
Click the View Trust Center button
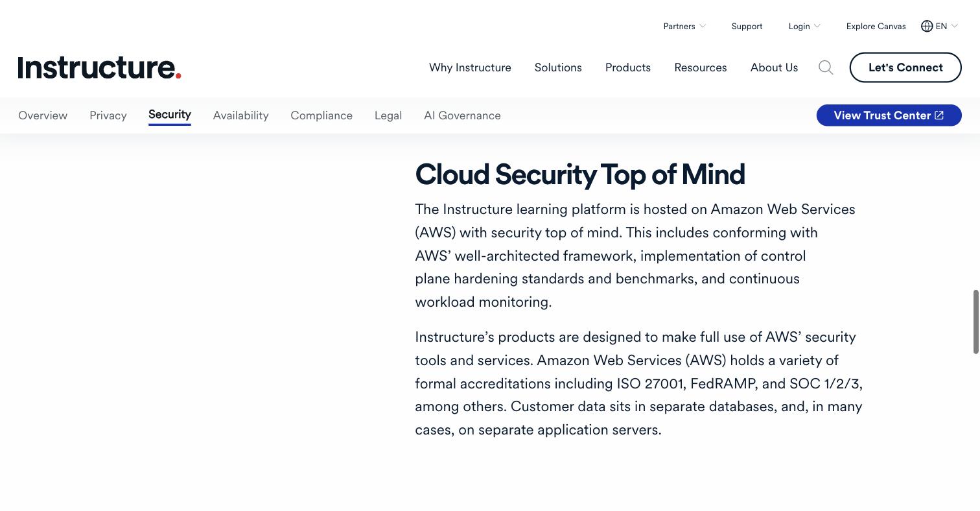click(x=889, y=115)
